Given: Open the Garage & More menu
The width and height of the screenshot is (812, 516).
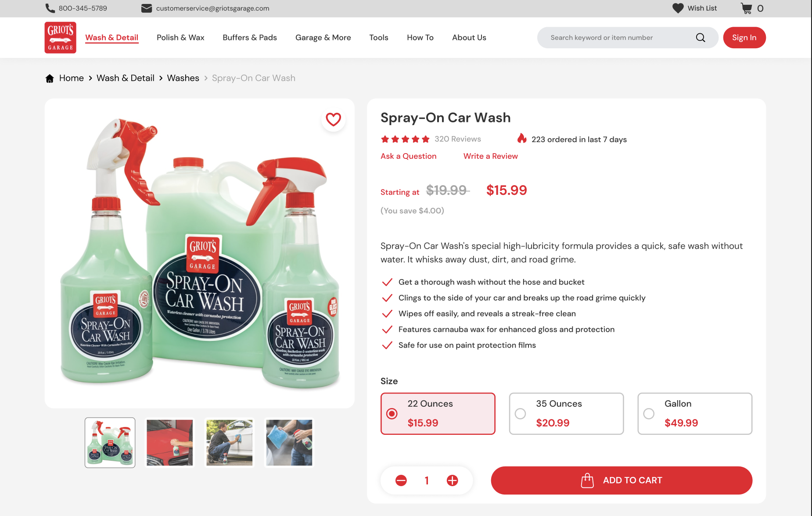Looking at the screenshot, I should [x=323, y=38].
